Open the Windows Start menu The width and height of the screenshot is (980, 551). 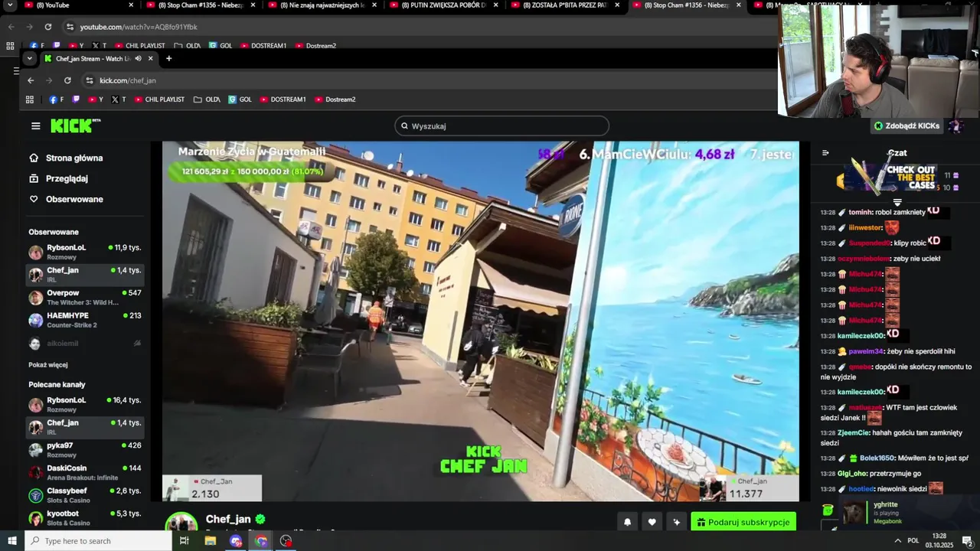point(12,541)
